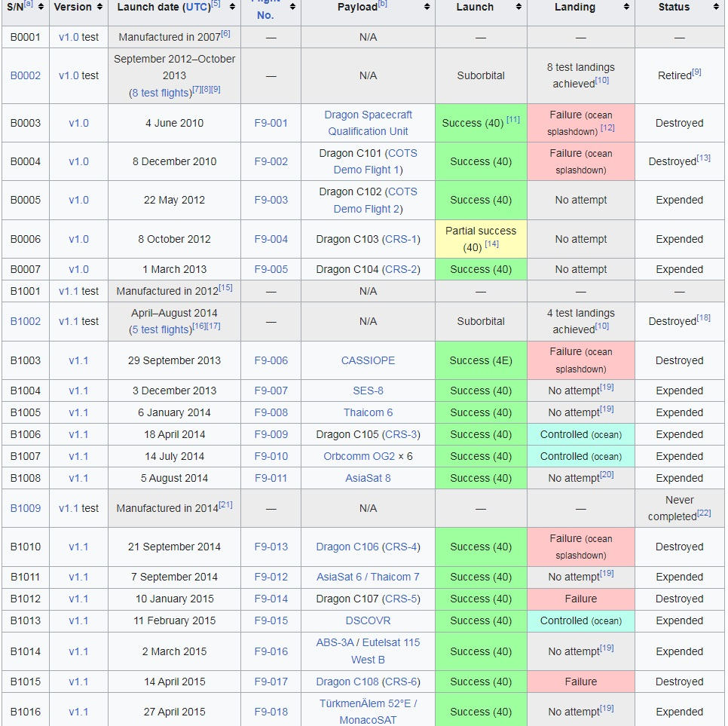The width and height of the screenshot is (728, 726).
Task: Open citation 14 in Partial success cell
Action: click(492, 244)
